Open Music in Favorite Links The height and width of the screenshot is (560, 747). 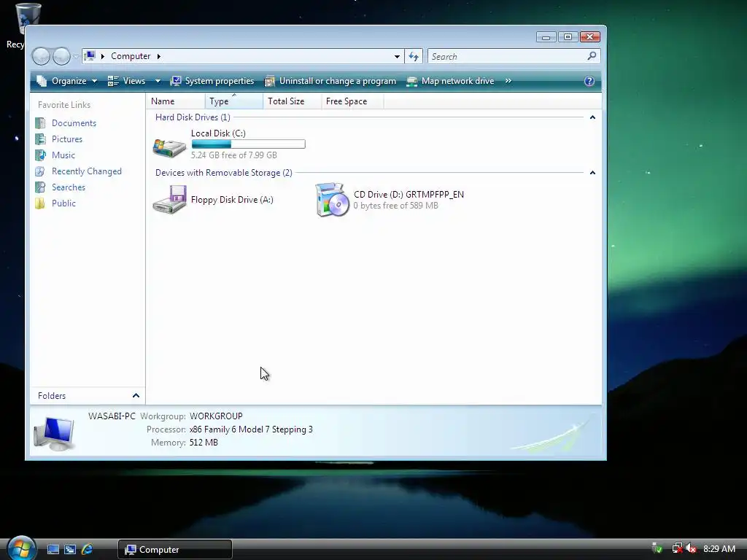pyautogui.click(x=63, y=155)
